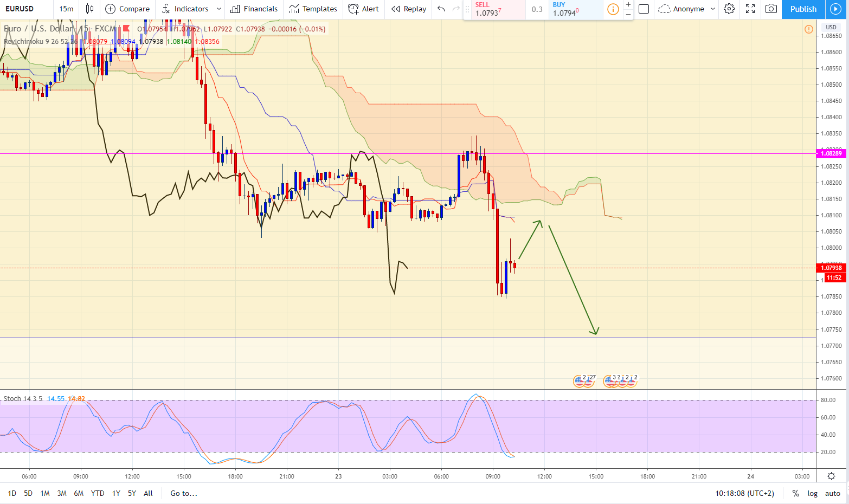Select the 5D time range
The height and width of the screenshot is (504, 849).
click(x=28, y=493)
